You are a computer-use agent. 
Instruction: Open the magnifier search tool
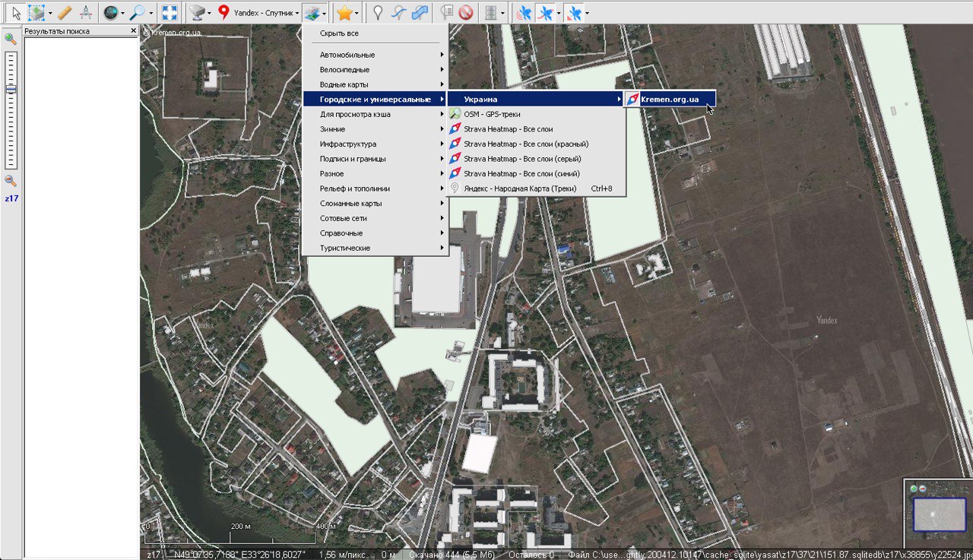coord(138,12)
